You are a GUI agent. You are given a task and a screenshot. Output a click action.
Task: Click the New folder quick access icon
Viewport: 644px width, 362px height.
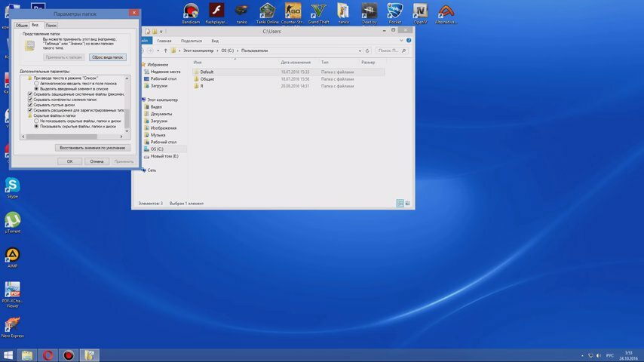tap(155, 31)
